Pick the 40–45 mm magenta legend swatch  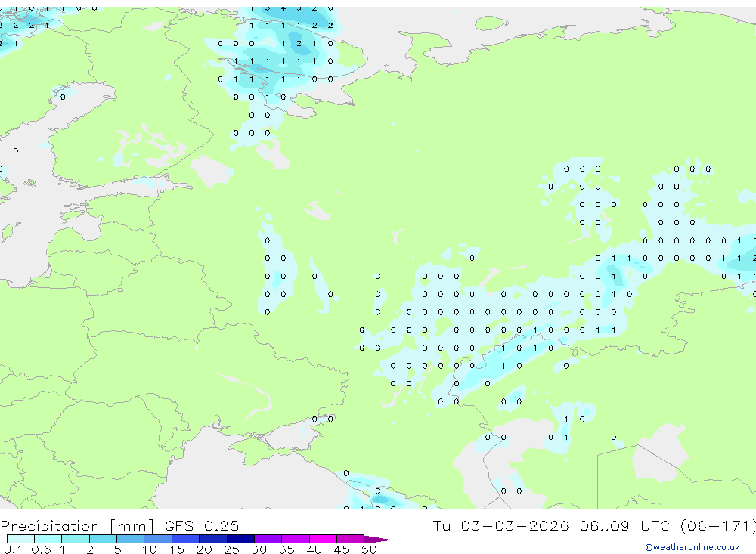pyautogui.click(x=324, y=539)
